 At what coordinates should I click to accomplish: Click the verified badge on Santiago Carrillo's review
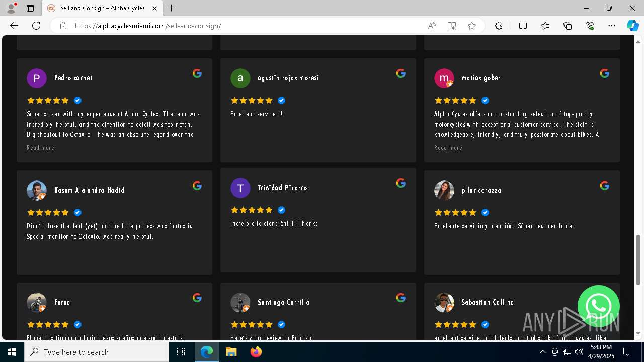[281, 325]
